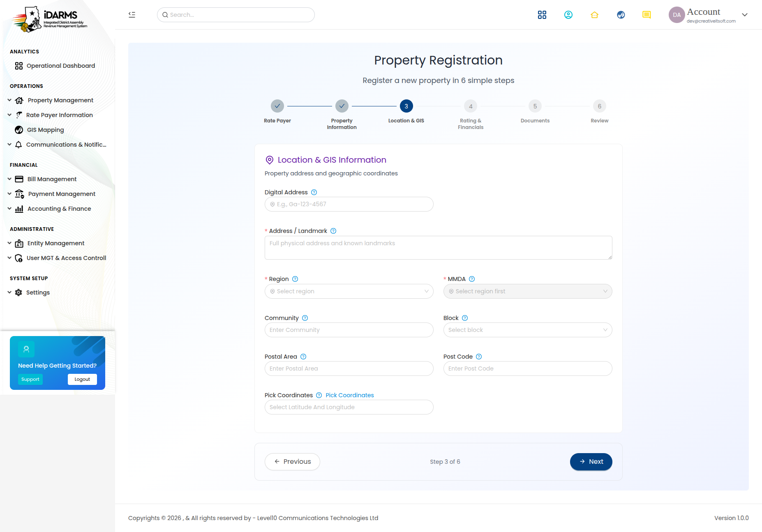762x532 pixels.
Task: Jump to step 6 Review
Action: (600, 106)
